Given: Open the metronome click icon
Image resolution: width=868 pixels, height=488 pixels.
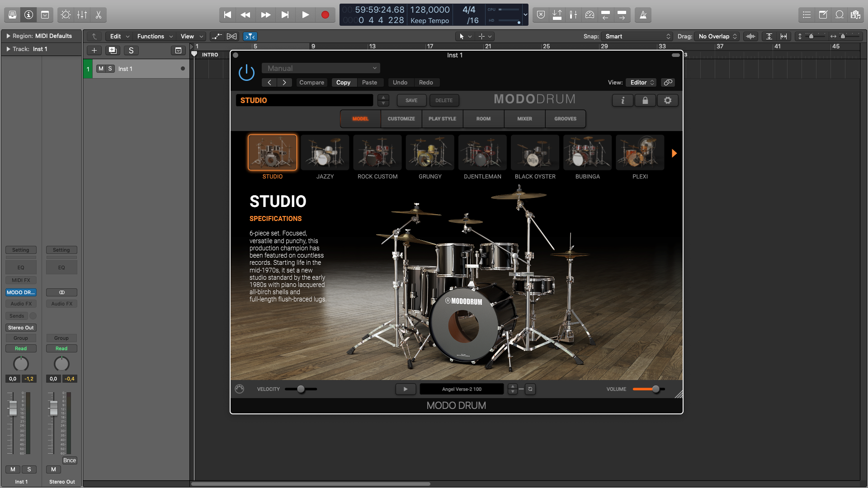Looking at the screenshot, I should tap(643, 15).
